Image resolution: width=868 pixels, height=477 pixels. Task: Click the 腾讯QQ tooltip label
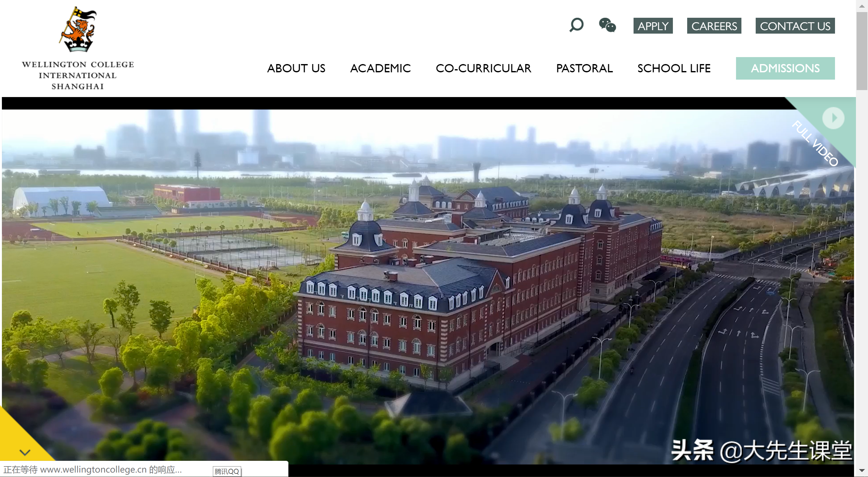227,471
